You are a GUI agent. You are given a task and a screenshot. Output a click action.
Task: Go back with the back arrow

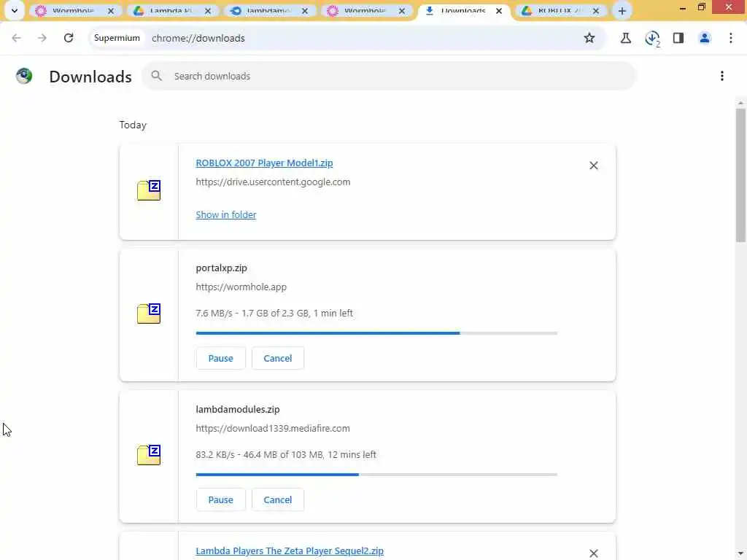(x=16, y=38)
